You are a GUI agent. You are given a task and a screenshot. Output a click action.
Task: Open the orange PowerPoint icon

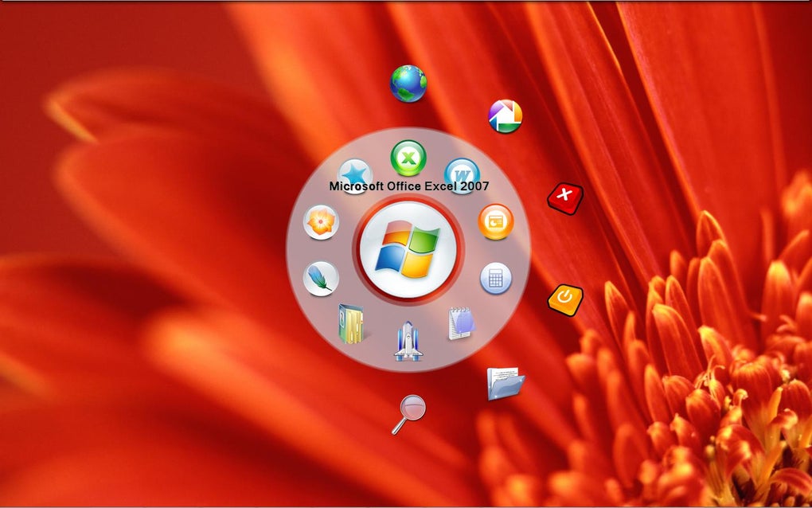tap(496, 222)
